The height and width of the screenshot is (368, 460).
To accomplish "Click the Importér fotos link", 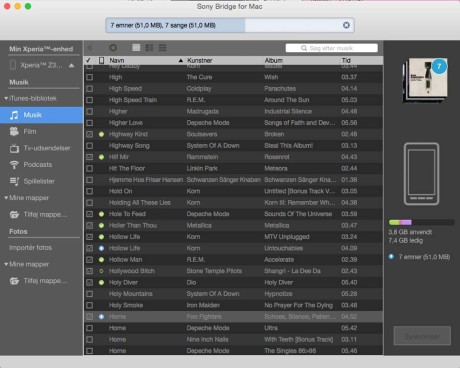I will pos(30,248).
